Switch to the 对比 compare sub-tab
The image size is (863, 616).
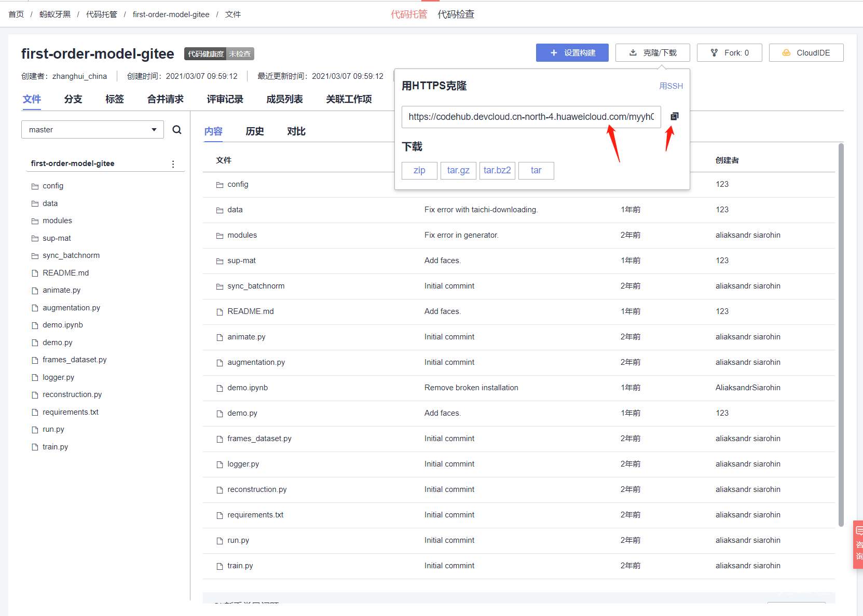pos(296,131)
